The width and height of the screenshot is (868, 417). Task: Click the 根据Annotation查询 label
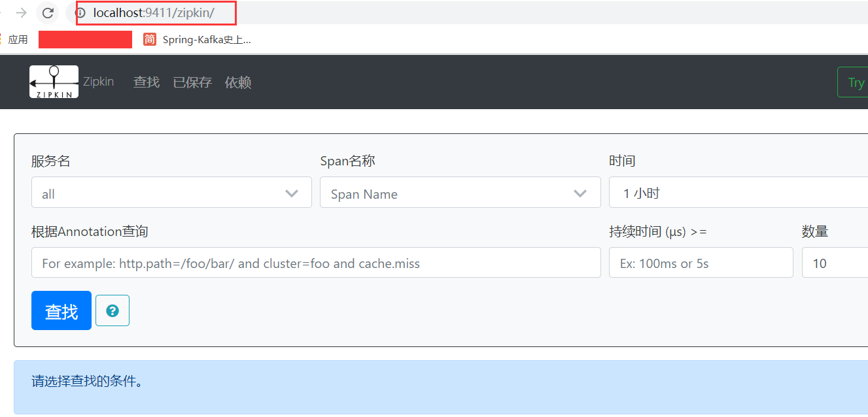[90, 231]
